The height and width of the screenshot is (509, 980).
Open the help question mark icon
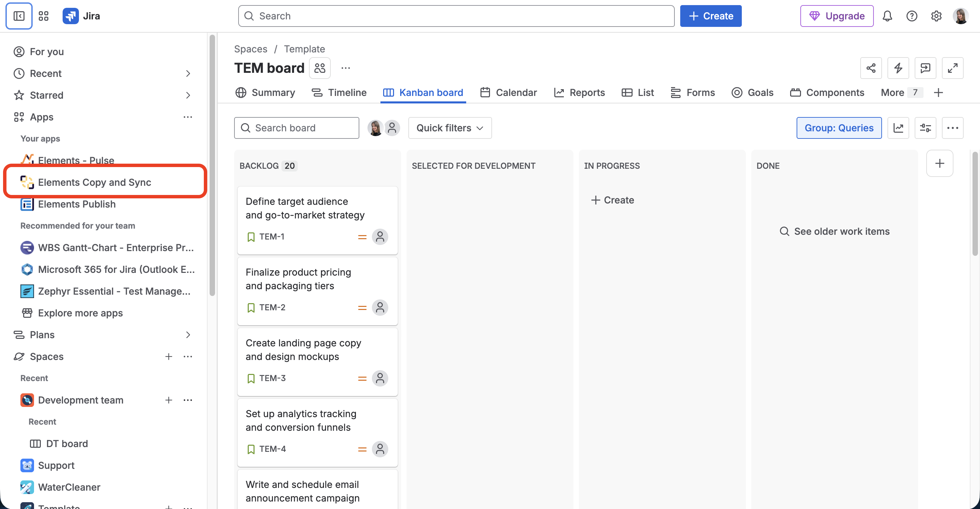click(x=912, y=16)
